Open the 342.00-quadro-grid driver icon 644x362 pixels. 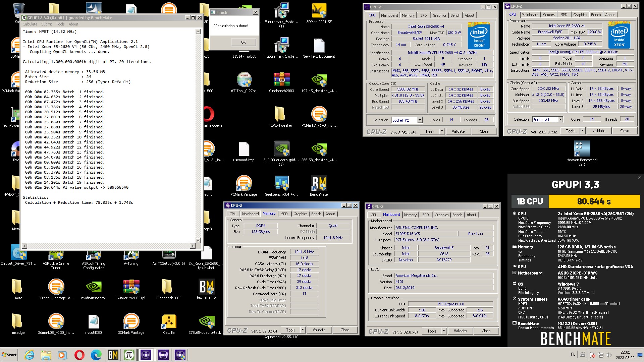click(281, 153)
